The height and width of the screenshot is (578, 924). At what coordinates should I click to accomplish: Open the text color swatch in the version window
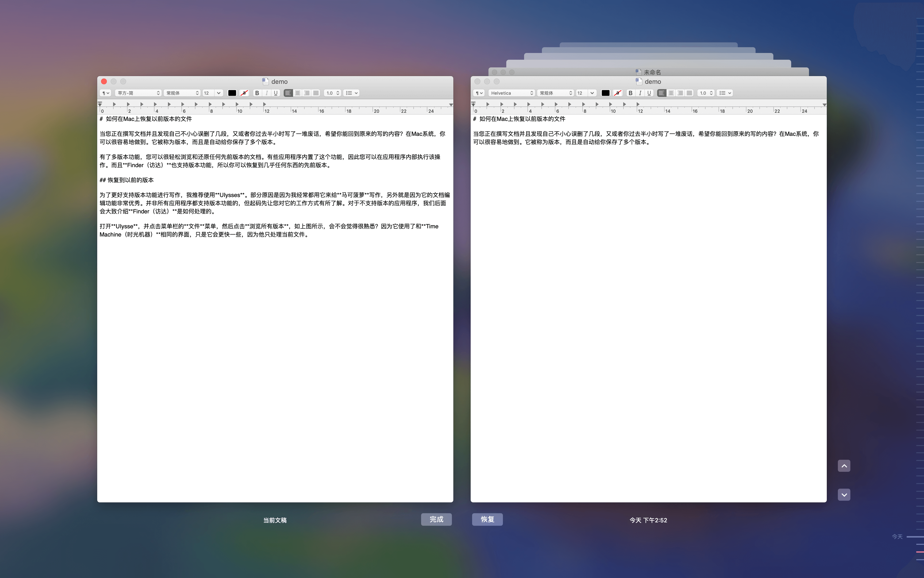click(x=606, y=93)
